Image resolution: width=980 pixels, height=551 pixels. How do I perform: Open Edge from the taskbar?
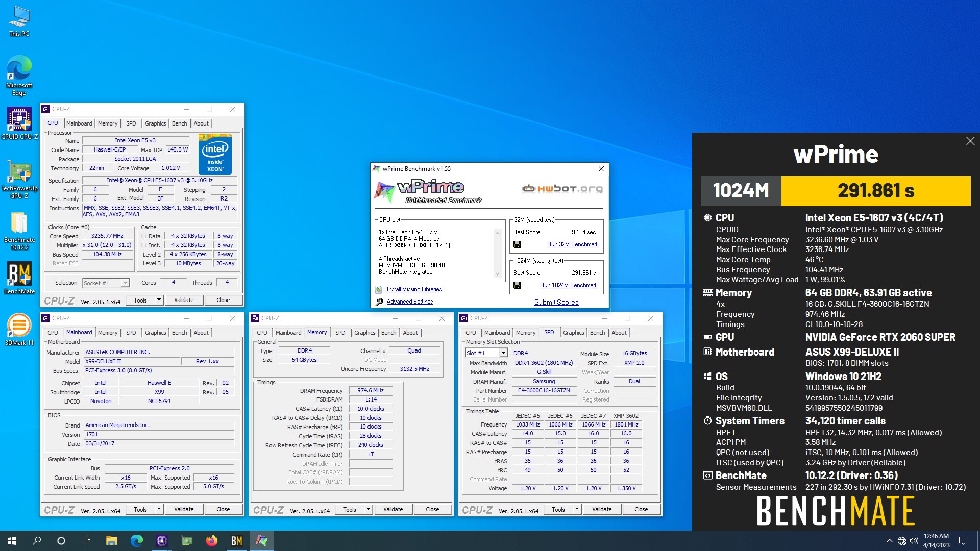136,541
